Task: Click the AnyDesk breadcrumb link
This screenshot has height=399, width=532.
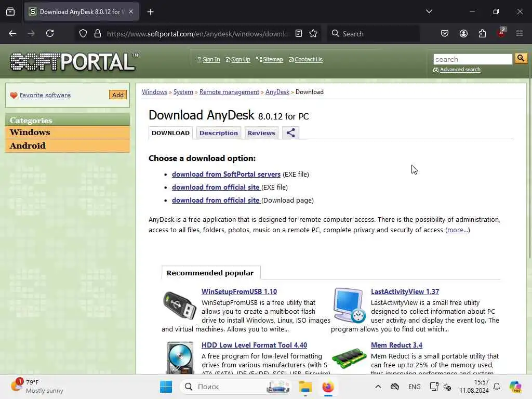Action: 277,92
